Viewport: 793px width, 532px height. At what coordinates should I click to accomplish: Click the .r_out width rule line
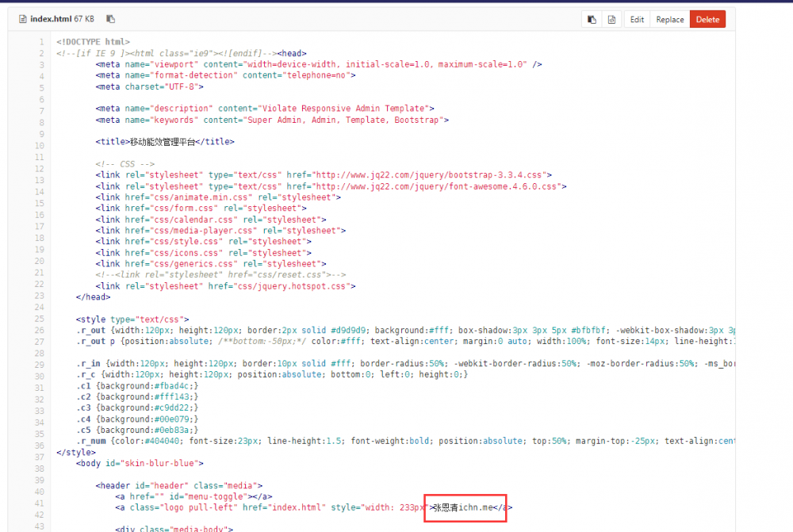[405, 331]
